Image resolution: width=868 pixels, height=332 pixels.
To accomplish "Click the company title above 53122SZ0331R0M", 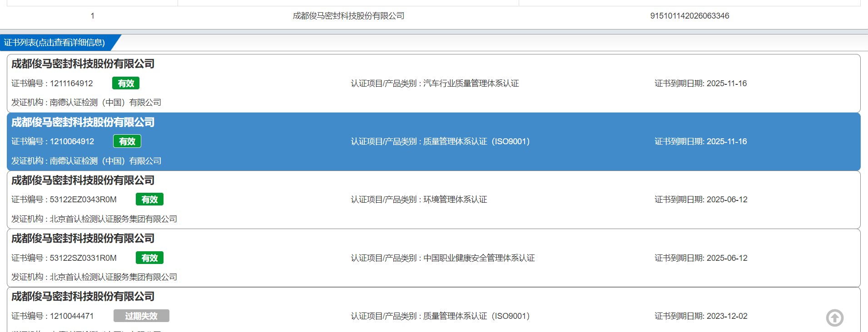I will (83, 239).
